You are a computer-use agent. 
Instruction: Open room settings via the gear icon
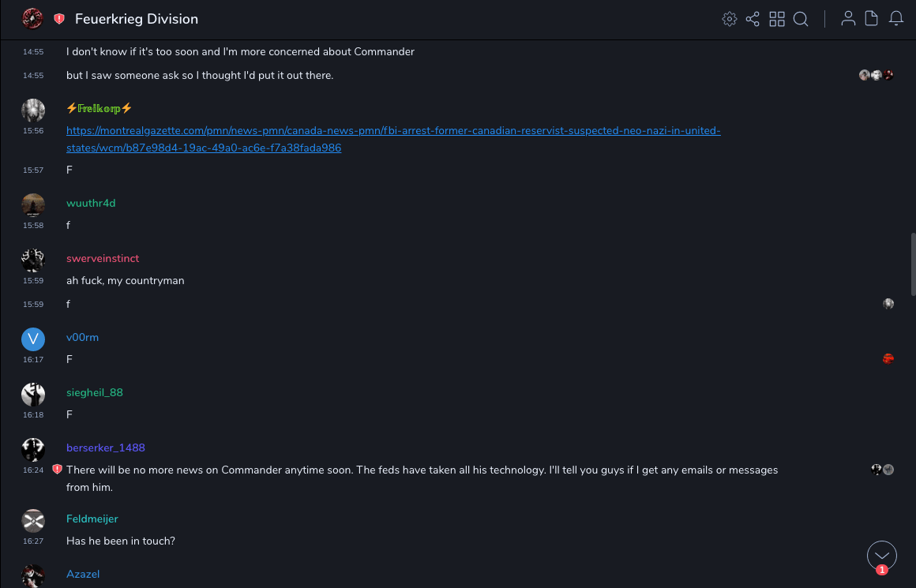point(730,19)
